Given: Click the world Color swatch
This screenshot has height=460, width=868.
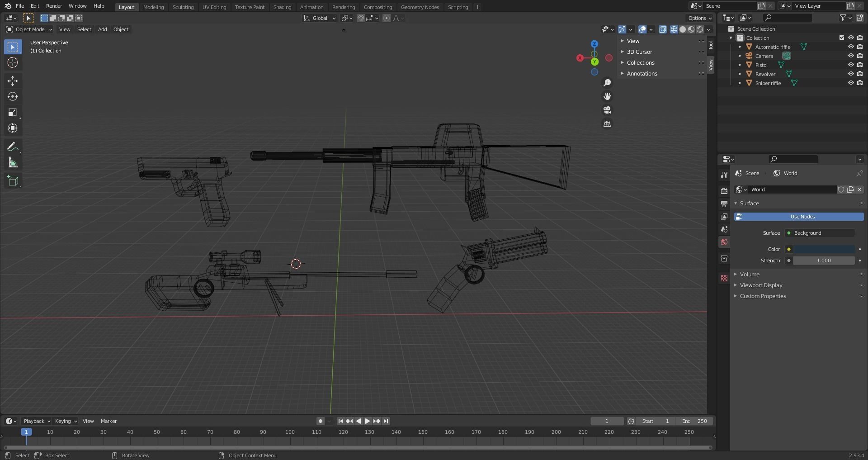Looking at the screenshot, I should (824, 249).
